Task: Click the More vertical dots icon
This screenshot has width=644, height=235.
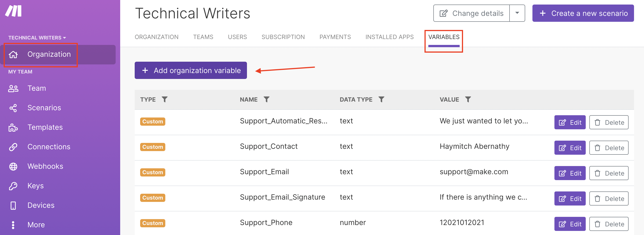Action: (13, 225)
